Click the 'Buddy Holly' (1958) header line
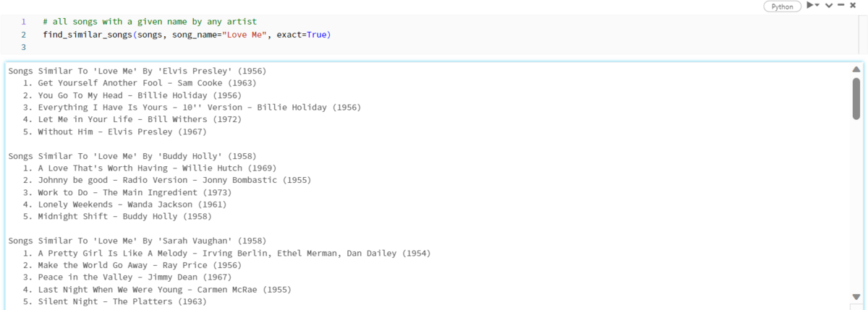The width and height of the screenshot is (868, 310). point(132,156)
